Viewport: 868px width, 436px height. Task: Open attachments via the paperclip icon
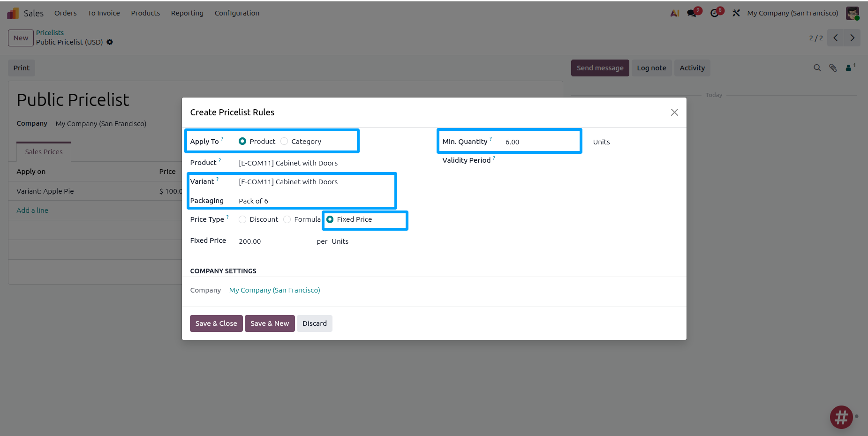(833, 68)
